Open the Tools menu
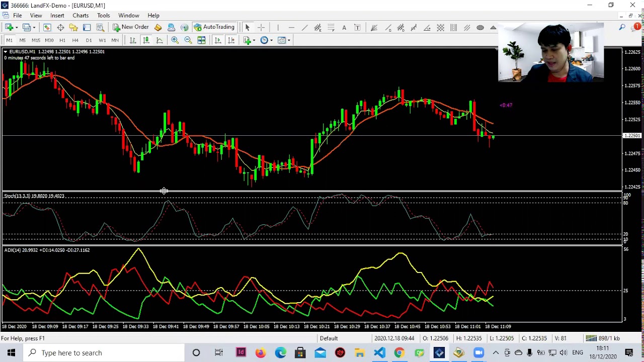This screenshot has width=644, height=362. [104, 16]
